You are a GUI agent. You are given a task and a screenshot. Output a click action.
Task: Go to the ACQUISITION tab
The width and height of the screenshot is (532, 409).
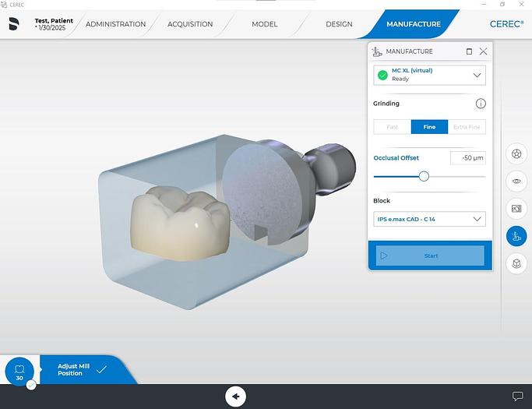point(190,24)
